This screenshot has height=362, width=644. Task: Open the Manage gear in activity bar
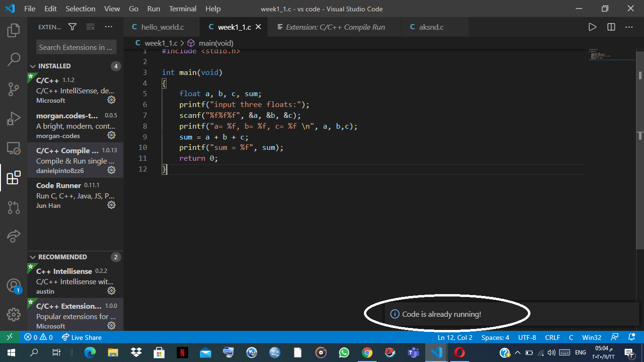coord(14,314)
